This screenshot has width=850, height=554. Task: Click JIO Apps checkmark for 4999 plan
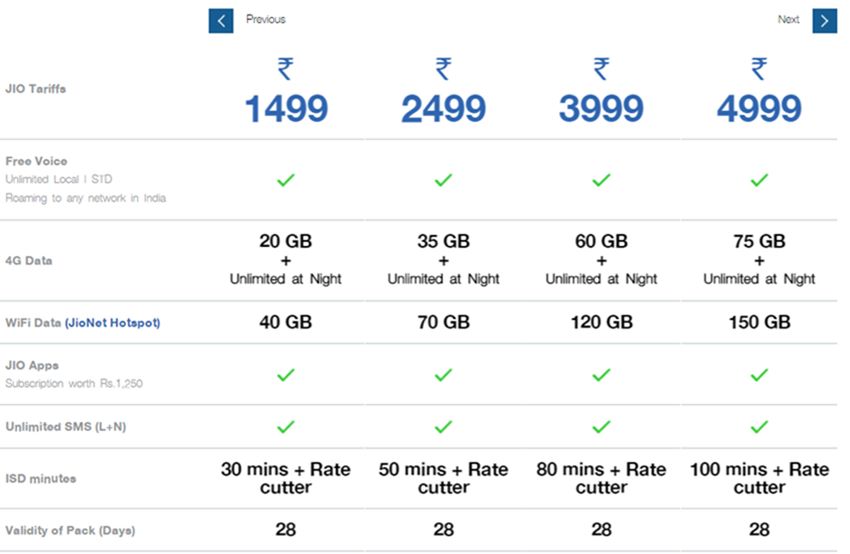pyautogui.click(x=759, y=375)
